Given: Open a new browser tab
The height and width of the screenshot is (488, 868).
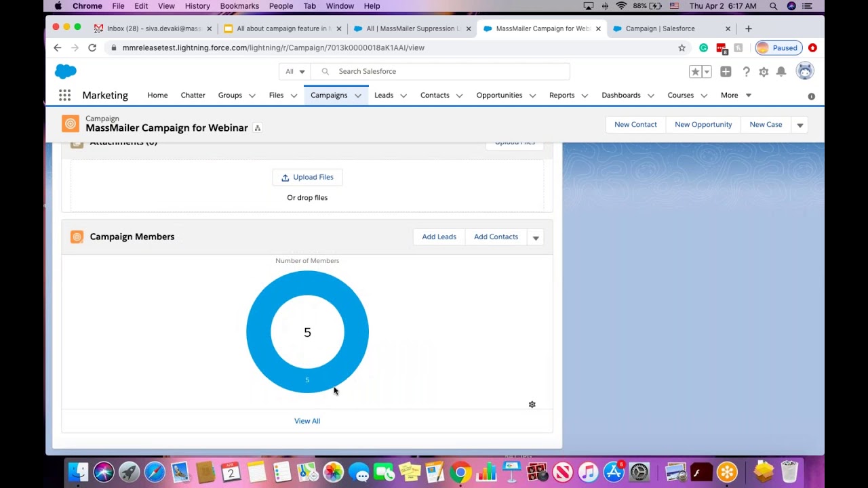Looking at the screenshot, I should 749,28.
